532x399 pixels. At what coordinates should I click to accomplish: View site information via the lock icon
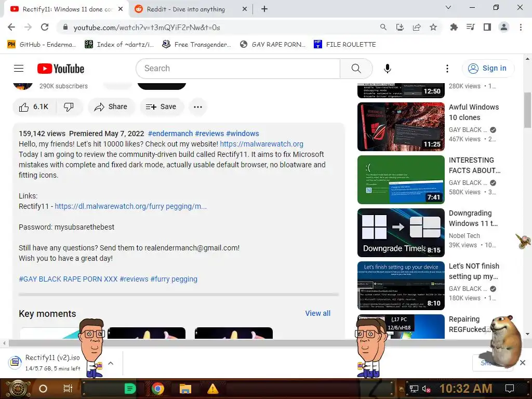65,27
